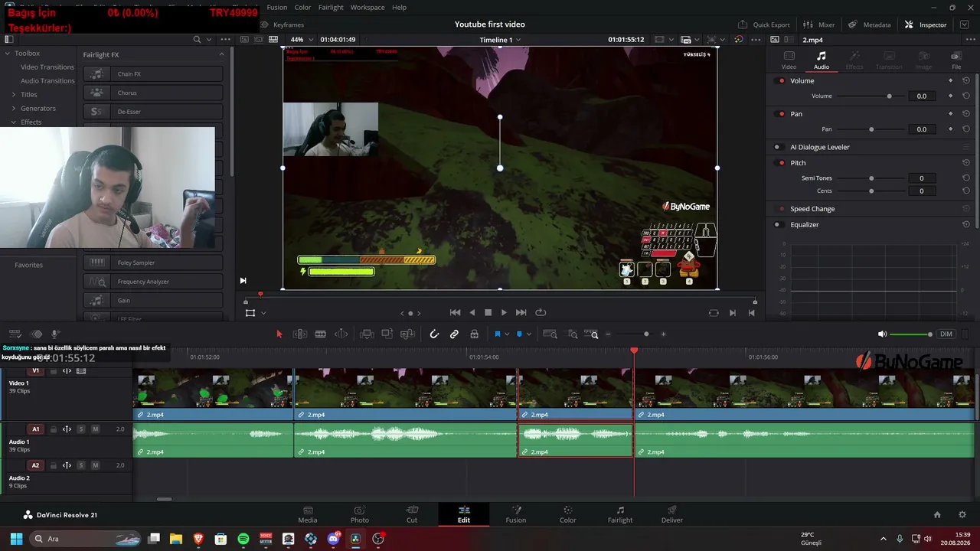Play in reverse in the viewer
Image resolution: width=980 pixels, height=551 pixels.
click(x=472, y=312)
